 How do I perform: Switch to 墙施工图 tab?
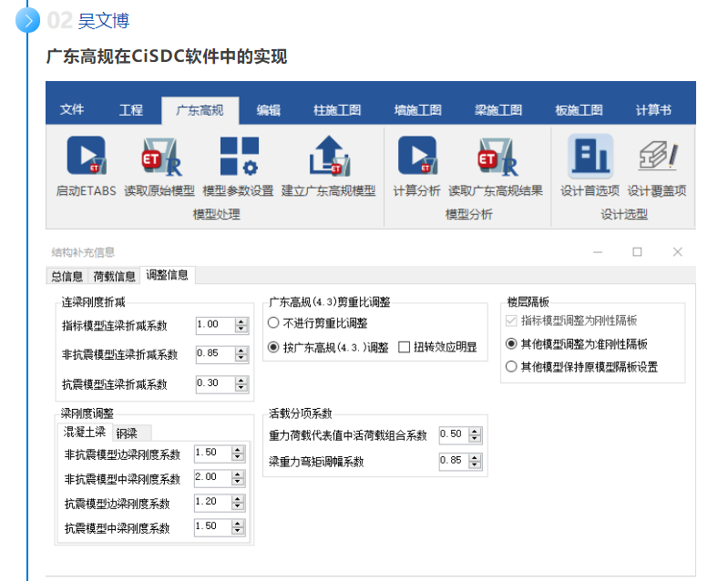click(418, 110)
